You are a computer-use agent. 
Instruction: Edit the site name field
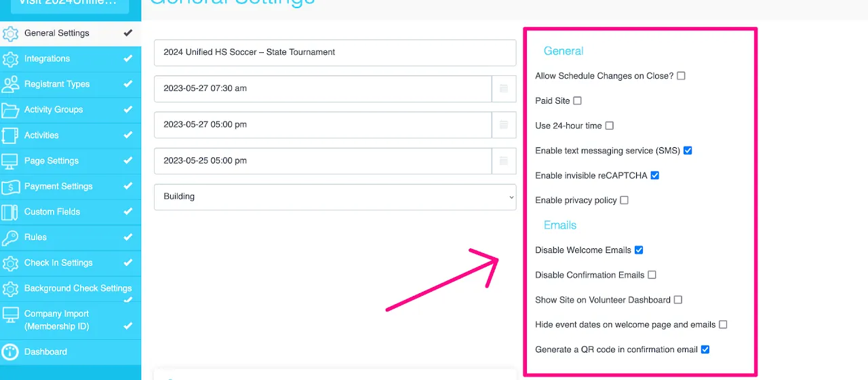tap(335, 52)
